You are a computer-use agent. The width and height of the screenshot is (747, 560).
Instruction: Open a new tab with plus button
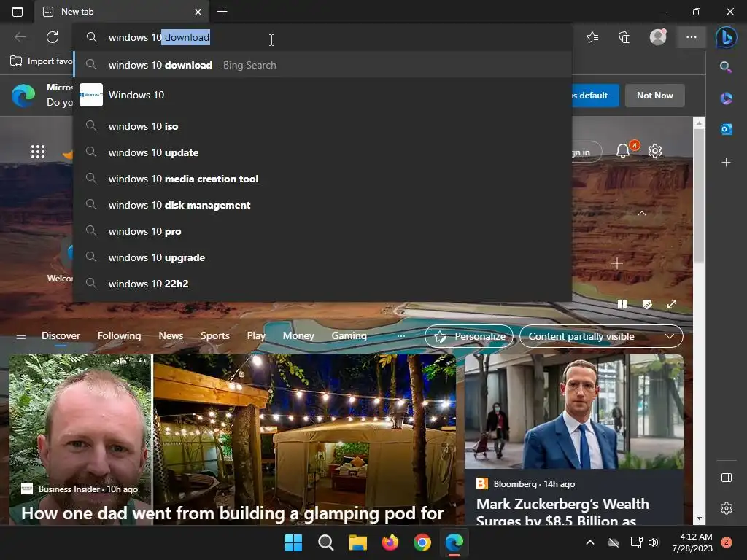pyautogui.click(x=222, y=12)
